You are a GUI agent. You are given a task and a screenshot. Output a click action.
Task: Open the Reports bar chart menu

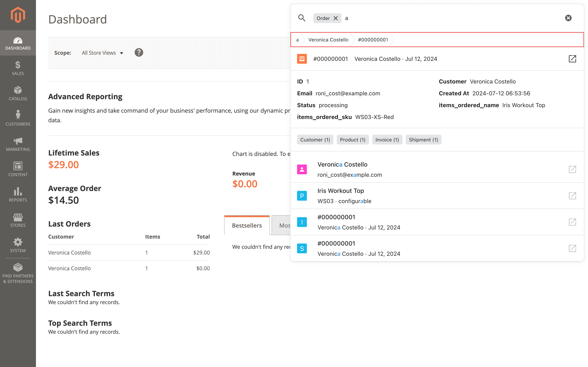coord(18,195)
